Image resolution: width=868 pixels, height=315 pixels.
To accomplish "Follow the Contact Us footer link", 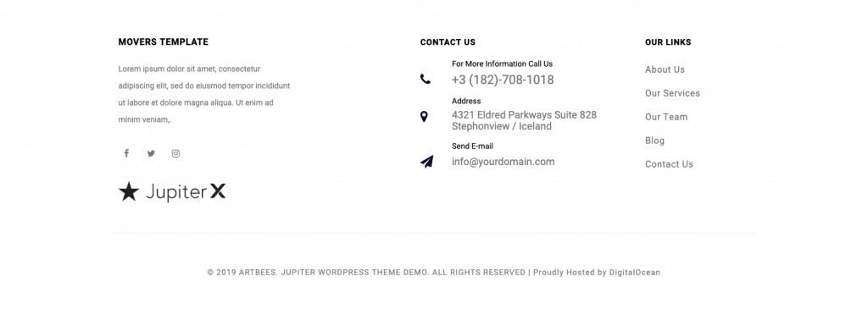I will pyautogui.click(x=669, y=164).
